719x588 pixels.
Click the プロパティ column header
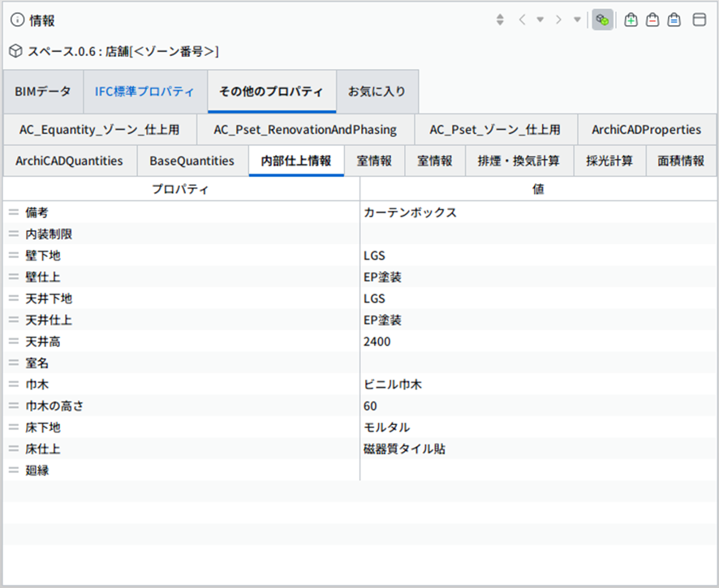[181, 189]
